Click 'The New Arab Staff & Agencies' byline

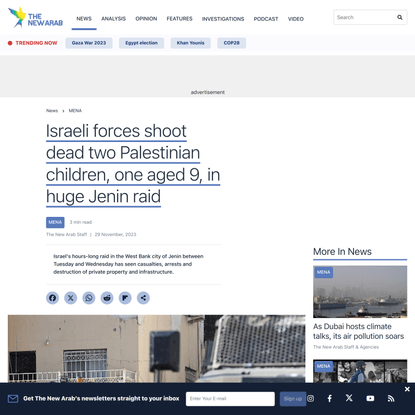[x=346, y=347]
